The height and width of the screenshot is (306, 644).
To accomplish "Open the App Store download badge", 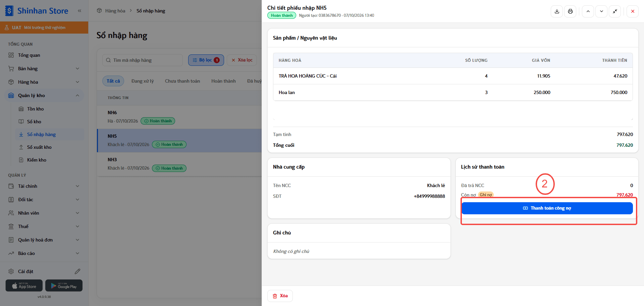I will 24,286.
